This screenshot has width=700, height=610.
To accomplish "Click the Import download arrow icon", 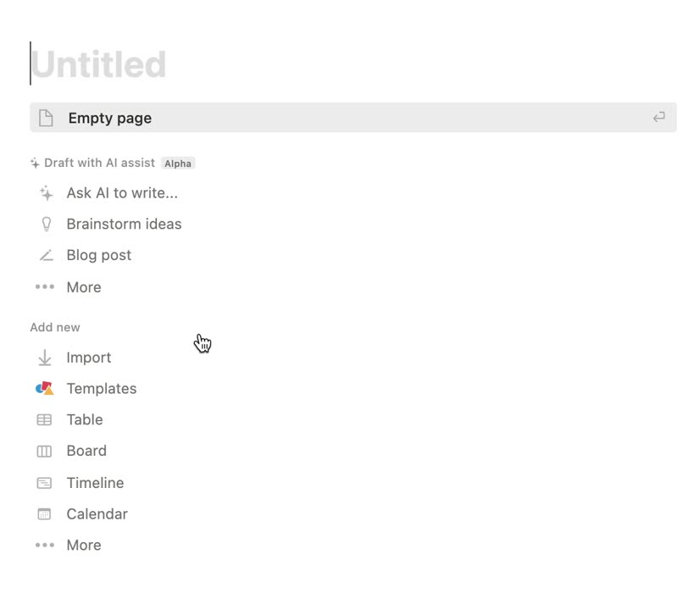I will (x=45, y=358).
